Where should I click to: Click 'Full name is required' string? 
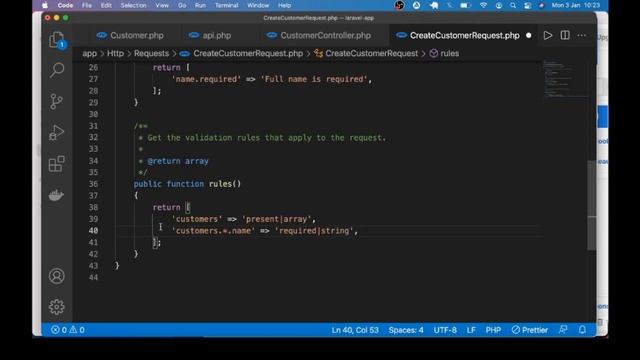coord(314,79)
